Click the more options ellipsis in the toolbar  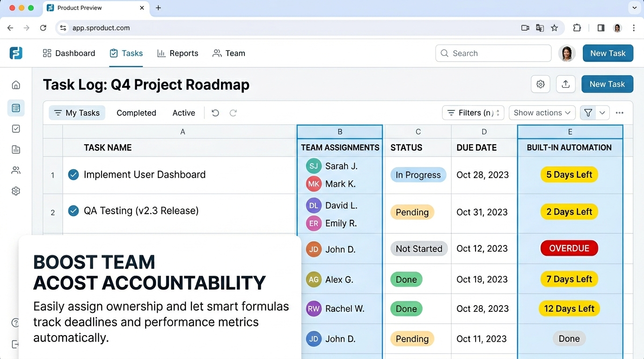pos(620,113)
